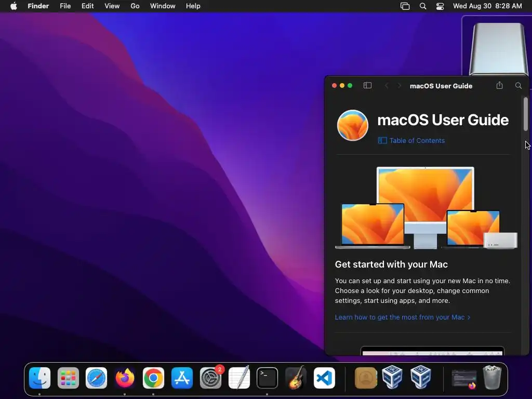This screenshot has height=399, width=532.
Task: Open Spotlight search in the menu bar
Action: pos(423,6)
